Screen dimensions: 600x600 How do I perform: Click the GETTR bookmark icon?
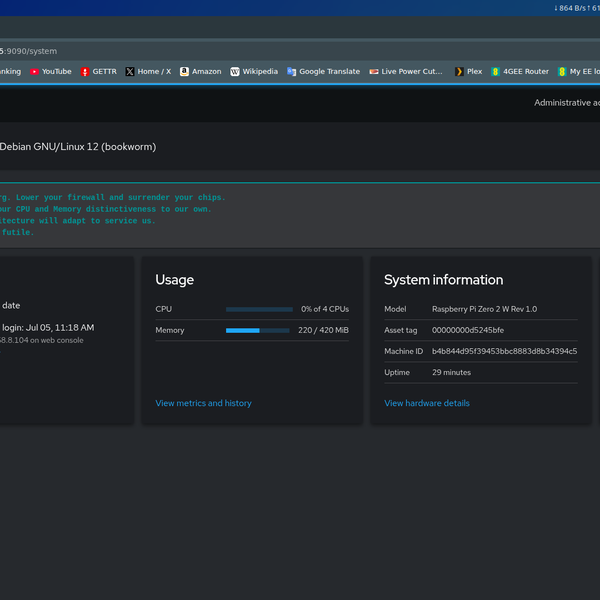coord(86,72)
